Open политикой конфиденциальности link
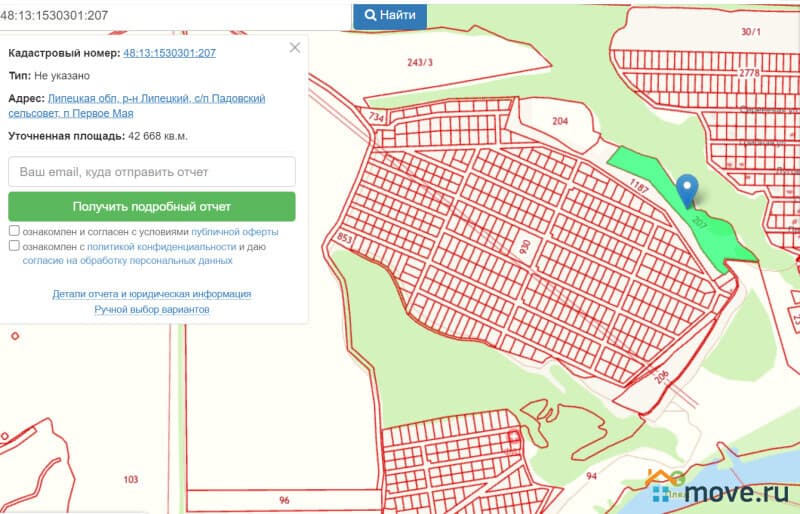800x514 pixels. pos(162,247)
